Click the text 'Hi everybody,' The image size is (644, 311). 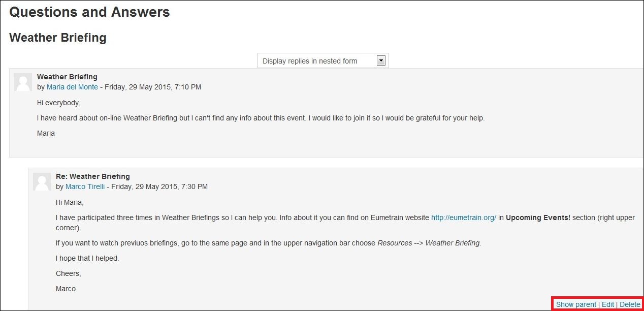pos(59,103)
